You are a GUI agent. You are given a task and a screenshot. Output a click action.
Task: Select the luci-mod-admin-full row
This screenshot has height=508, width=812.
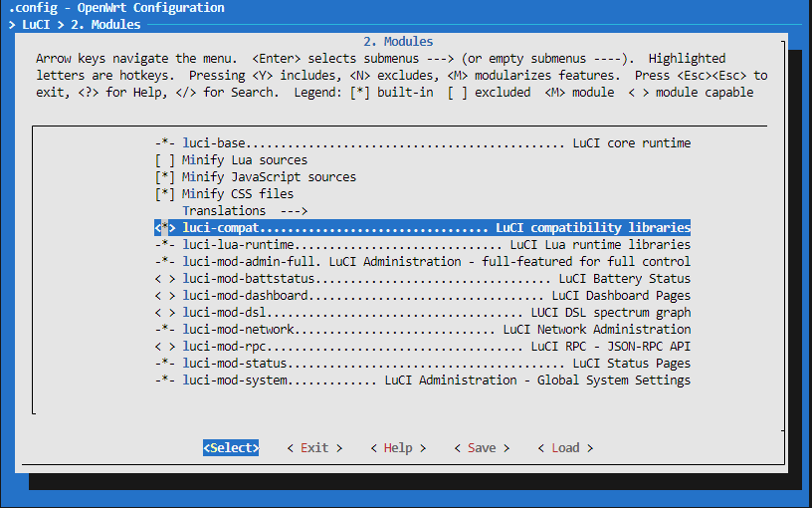coord(423,262)
